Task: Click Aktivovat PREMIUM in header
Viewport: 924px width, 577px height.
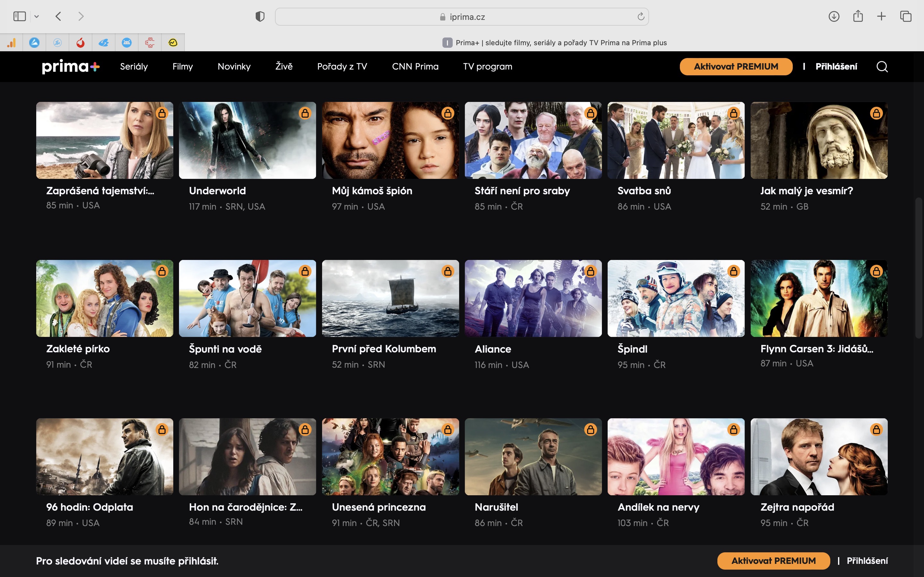Action: point(735,67)
